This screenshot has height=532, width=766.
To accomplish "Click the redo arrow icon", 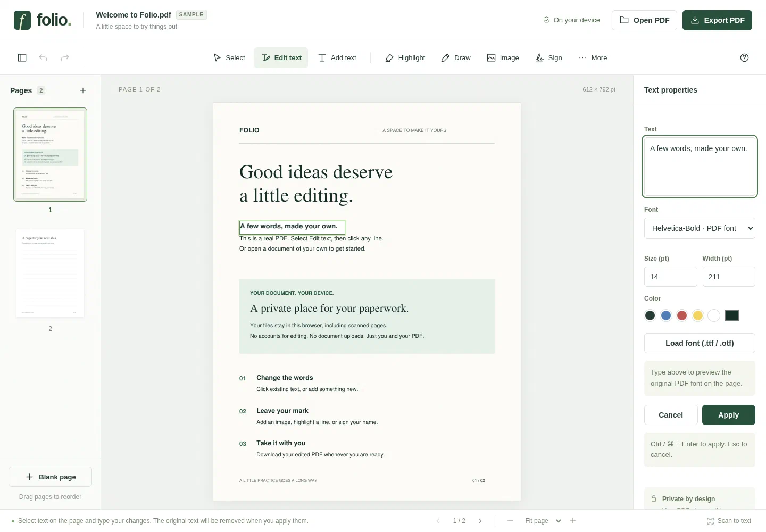I will click(65, 57).
